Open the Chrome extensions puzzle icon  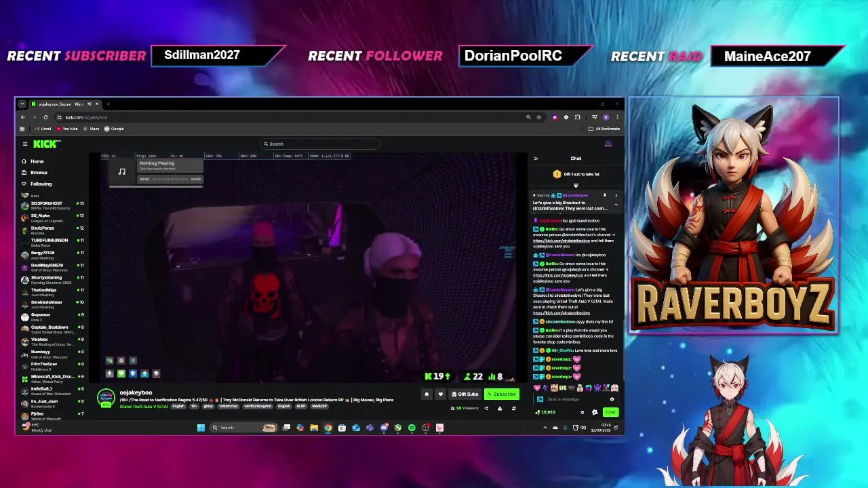click(577, 117)
